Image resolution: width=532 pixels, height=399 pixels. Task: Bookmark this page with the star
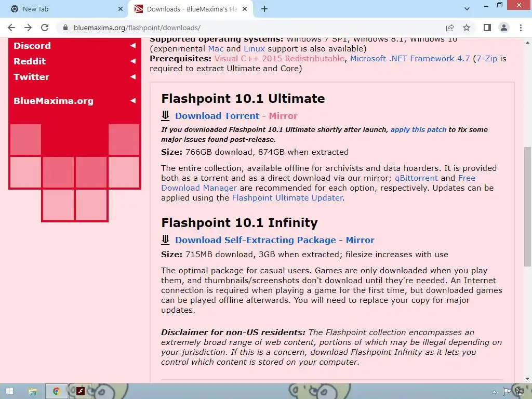click(467, 28)
